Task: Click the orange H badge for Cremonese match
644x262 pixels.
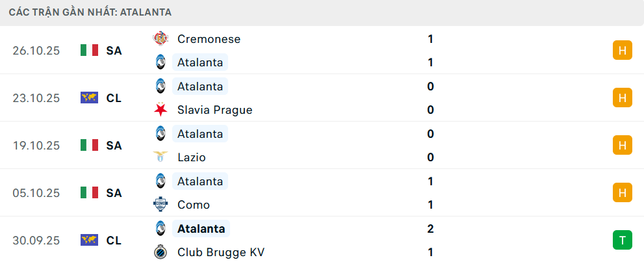Action: (622, 50)
